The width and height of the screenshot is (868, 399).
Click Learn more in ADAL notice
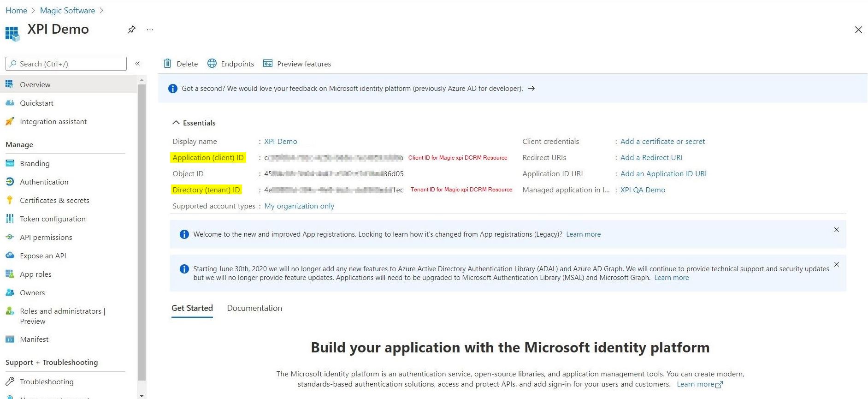point(672,278)
